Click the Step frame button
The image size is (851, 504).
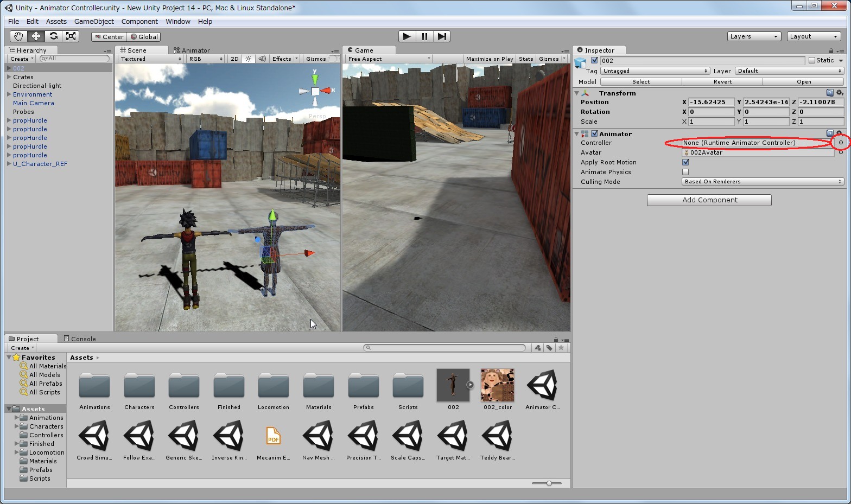[x=442, y=36]
